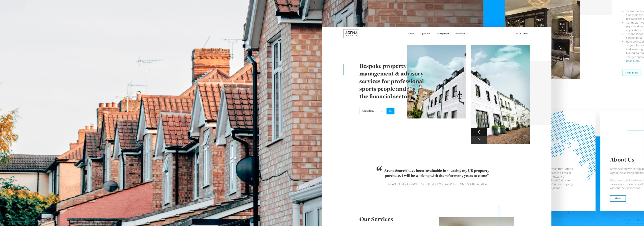
Task: Advance to next slide arrow
Action: (x=479, y=140)
